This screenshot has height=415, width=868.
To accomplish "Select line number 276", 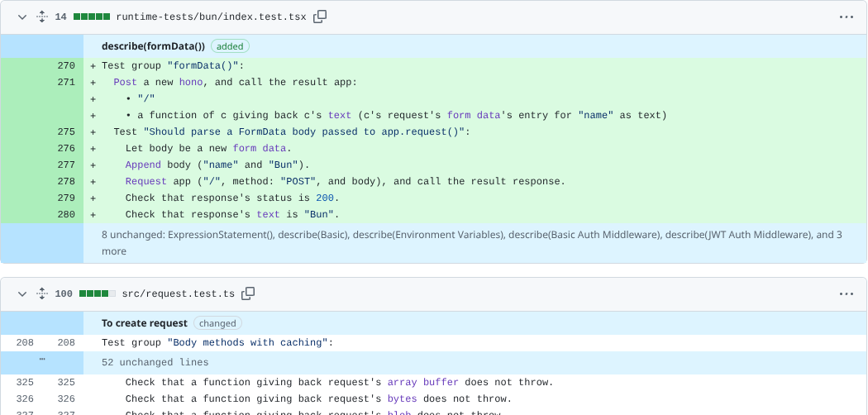I will 66,149.
